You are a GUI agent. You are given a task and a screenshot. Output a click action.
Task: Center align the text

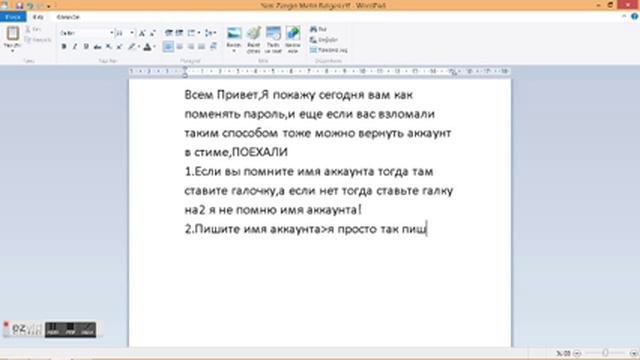pyautogui.click(x=180, y=47)
